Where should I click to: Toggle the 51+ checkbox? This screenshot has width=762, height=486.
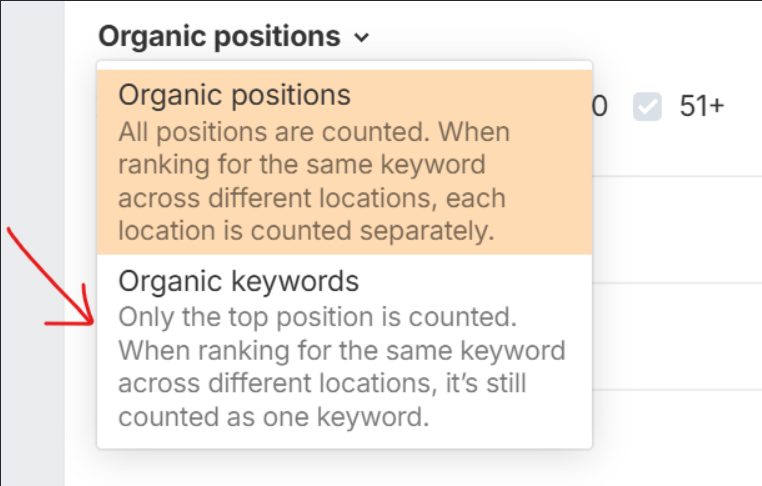click(648, 107)
